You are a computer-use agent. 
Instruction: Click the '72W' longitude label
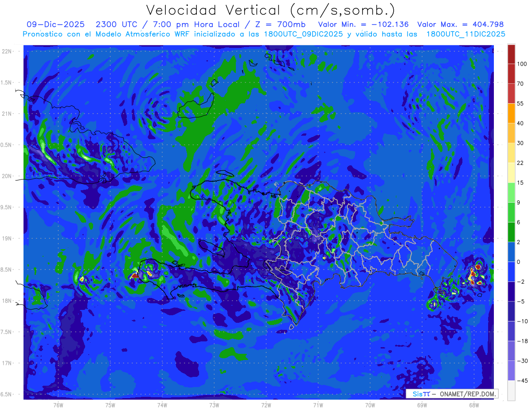pyautogui.click(x=266, y=405)
